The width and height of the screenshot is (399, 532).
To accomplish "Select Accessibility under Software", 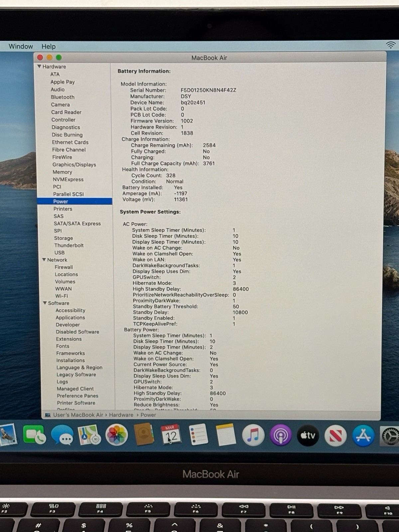I will click(70, 310).
